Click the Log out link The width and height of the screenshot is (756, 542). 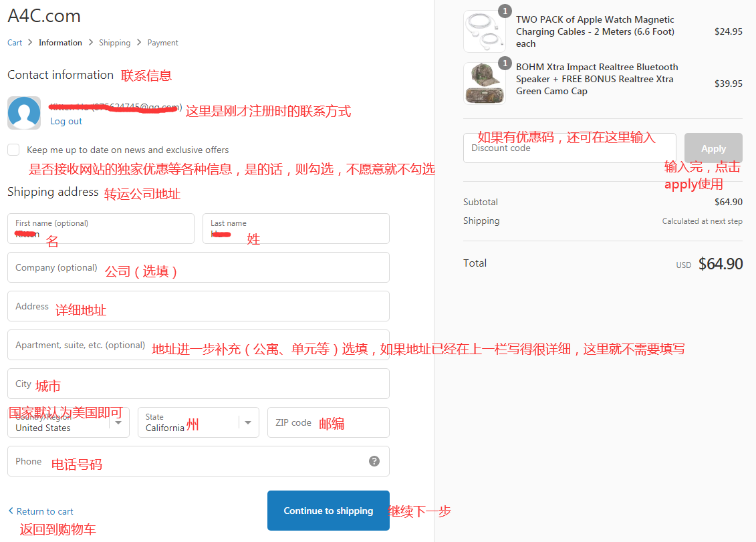(66, 121)
